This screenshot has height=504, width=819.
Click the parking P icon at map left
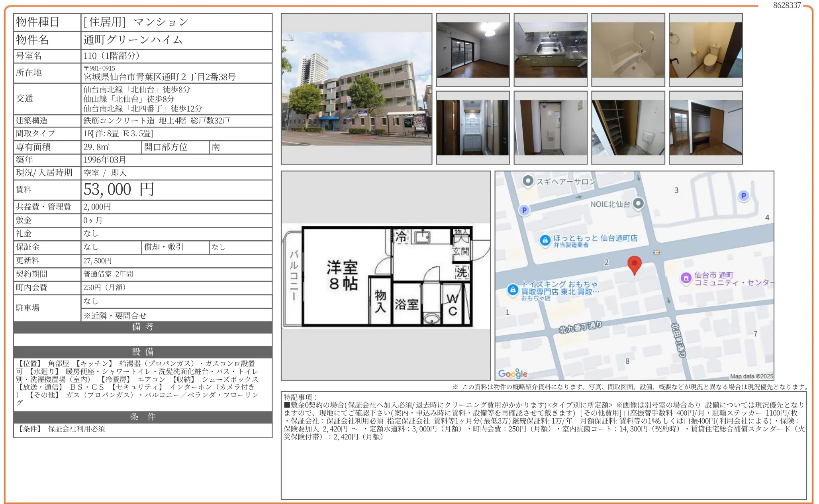[524, 210]
